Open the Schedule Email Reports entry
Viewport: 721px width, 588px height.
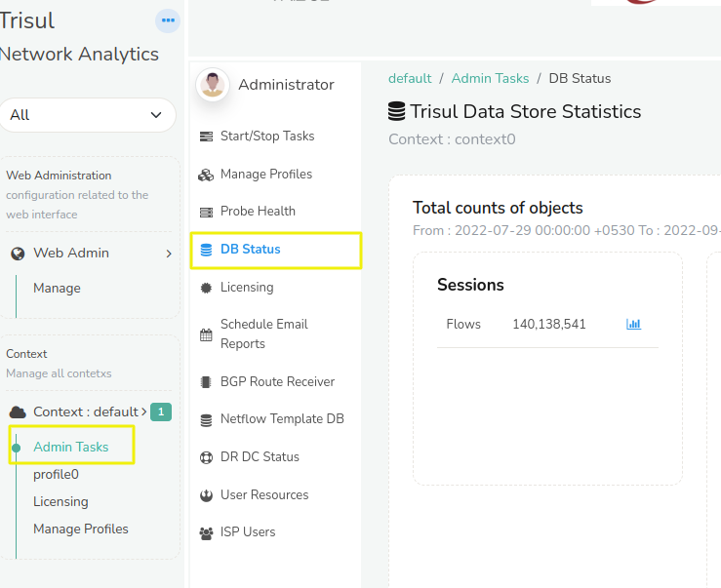pyautogui.click(x=264, y=333)
